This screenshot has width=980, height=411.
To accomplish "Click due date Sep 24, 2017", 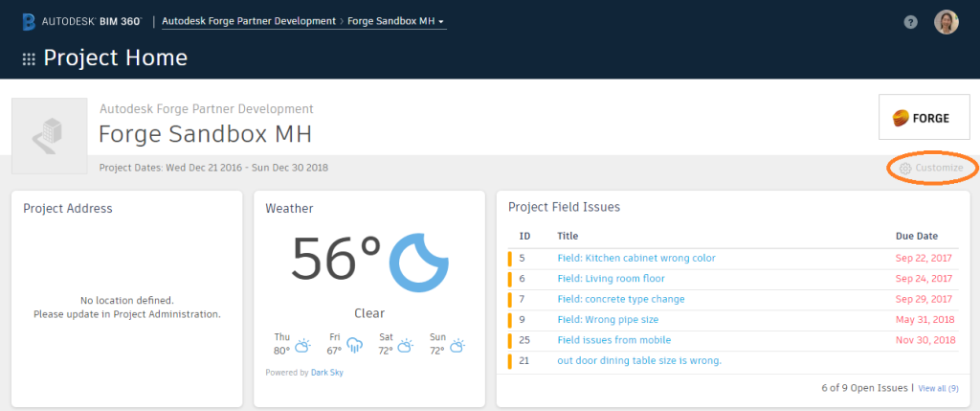I will pyautogui.click(x=924, y=279).
